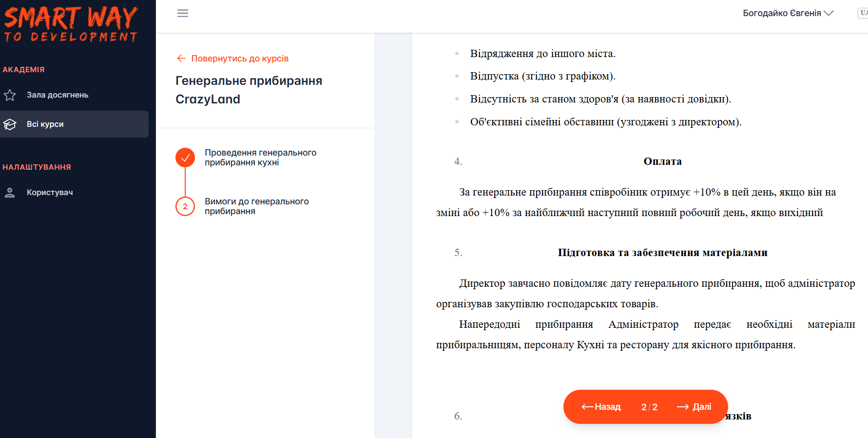Click the star icon beside Зала досягнень
This screenshot has width=868, height=438.
click(10, 95)
